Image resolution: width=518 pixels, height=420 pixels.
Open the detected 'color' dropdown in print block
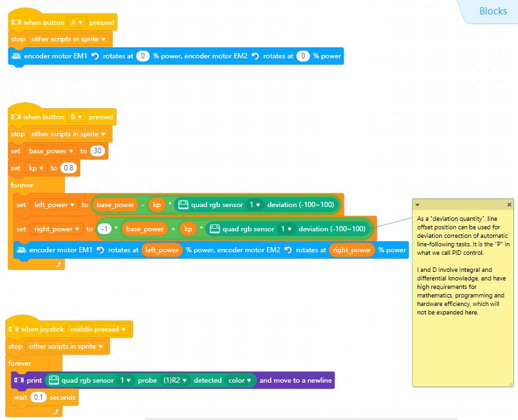[239, 380]
